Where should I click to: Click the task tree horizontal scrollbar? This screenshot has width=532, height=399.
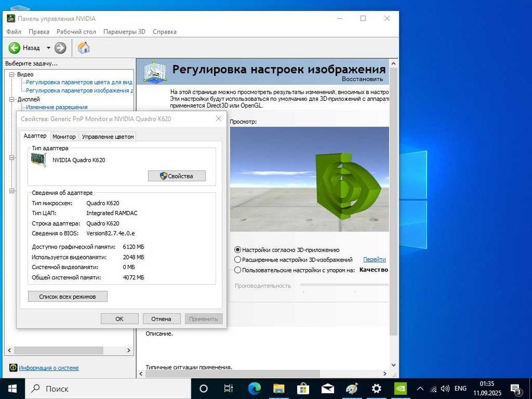click(x=69, y=350)
